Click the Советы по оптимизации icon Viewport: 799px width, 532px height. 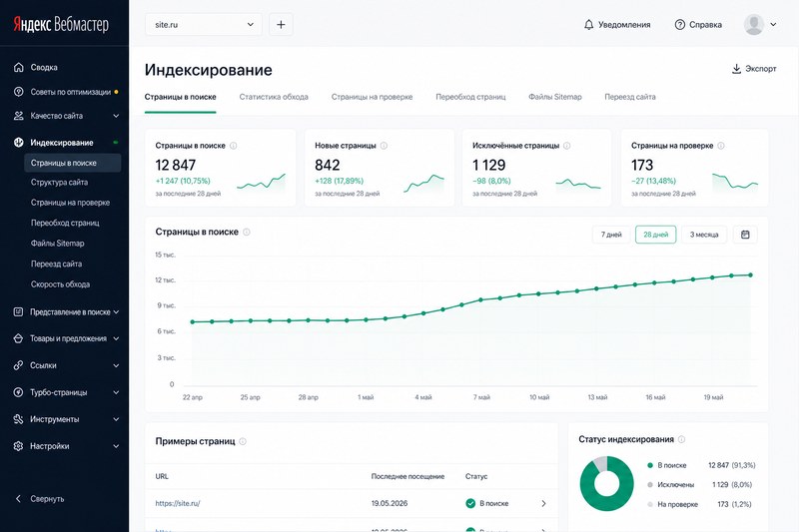tap(18, 92)
